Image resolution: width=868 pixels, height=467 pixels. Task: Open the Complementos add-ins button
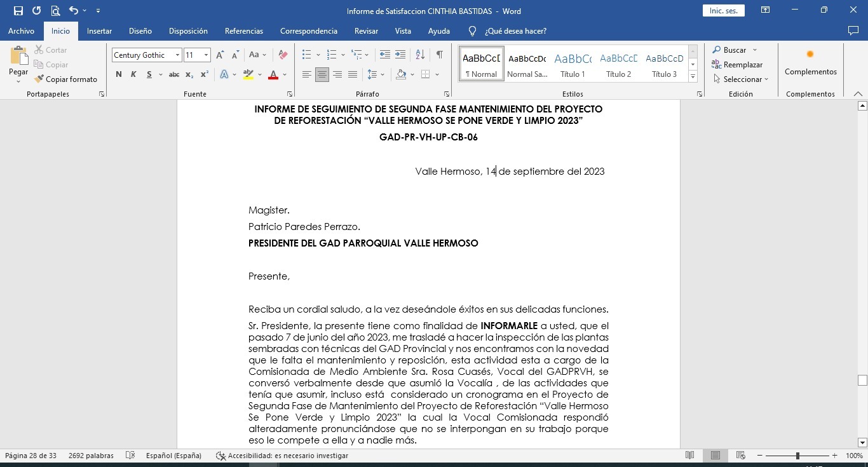(810, 64)
